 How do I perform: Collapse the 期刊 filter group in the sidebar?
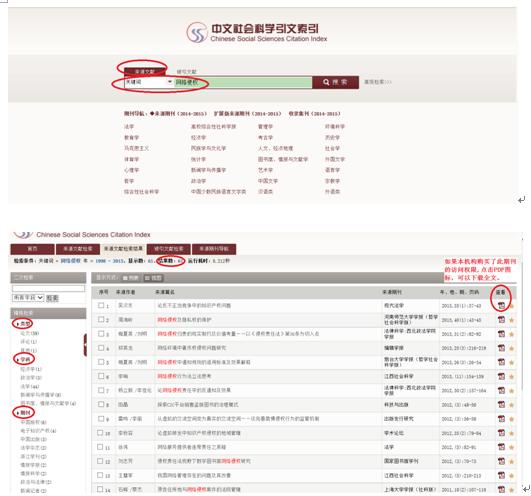pos(23,413)
